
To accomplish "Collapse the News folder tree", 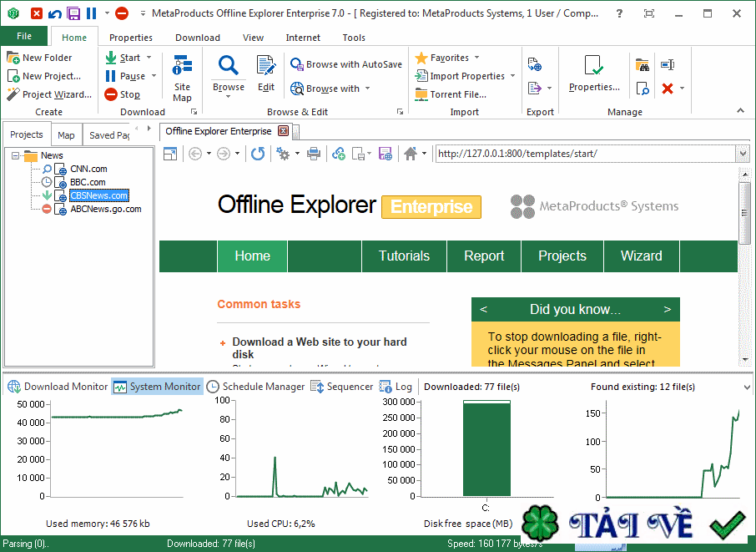I will (18, 154).
